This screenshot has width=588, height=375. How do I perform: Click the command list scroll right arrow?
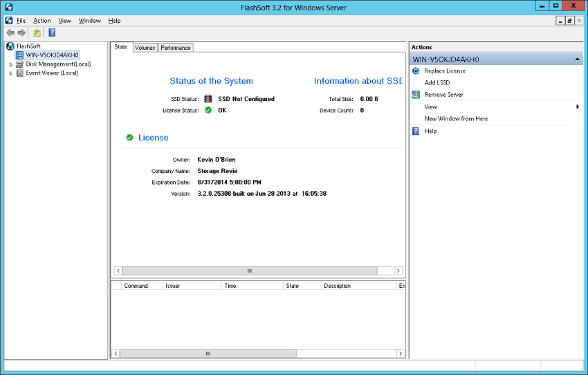401,354
